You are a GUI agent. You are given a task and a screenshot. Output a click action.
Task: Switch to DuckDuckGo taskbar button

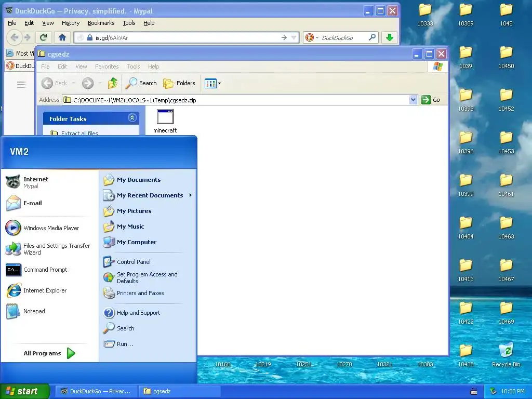[x=96, y=391]
